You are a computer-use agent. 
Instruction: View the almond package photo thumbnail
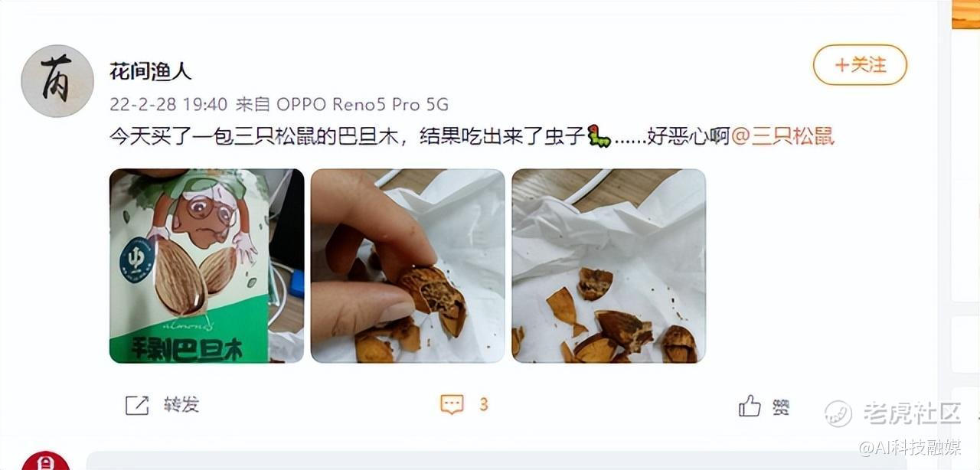pos(207,266)
